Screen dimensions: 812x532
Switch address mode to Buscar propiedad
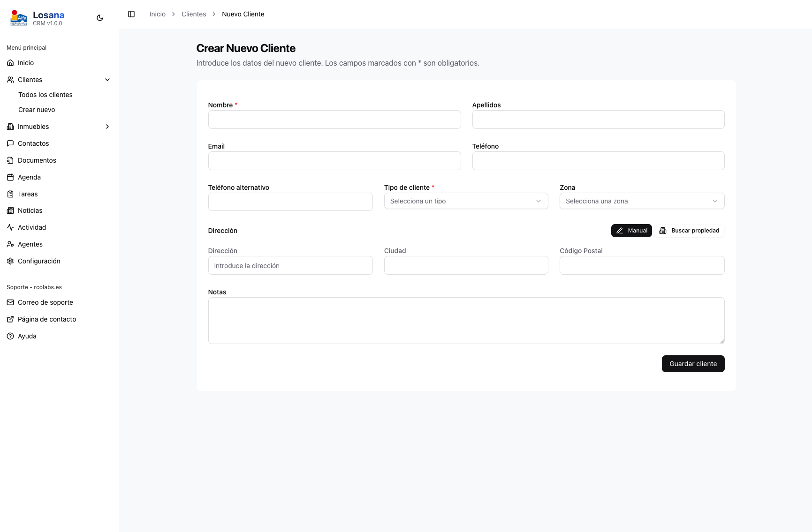pos(690,231)
